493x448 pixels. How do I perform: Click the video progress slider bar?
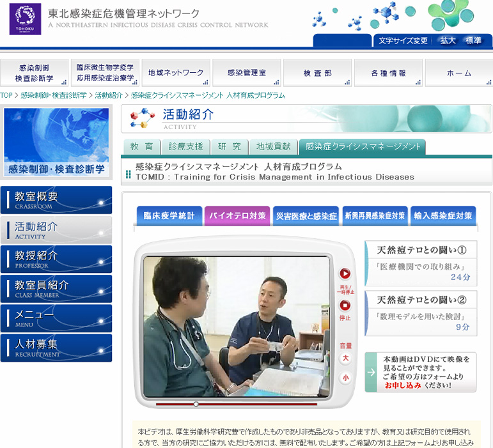tap(237, 404)
